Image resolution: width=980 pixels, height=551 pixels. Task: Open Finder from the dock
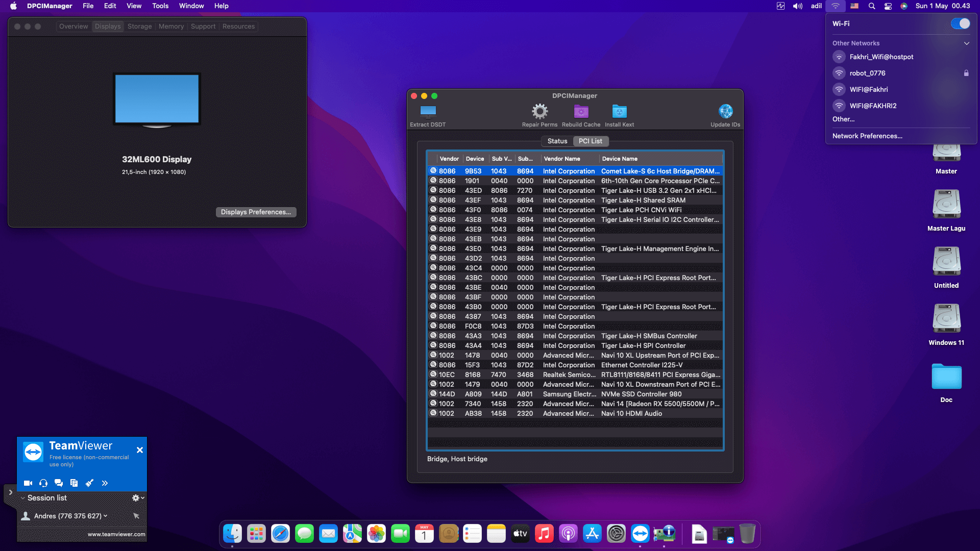pyautogui.click(x=233, y=534)
